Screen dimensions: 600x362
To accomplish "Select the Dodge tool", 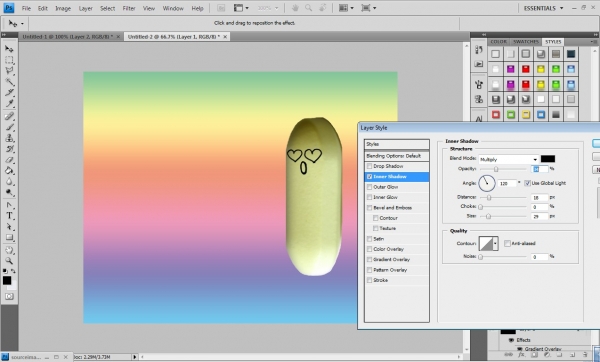I will (9, 192).
